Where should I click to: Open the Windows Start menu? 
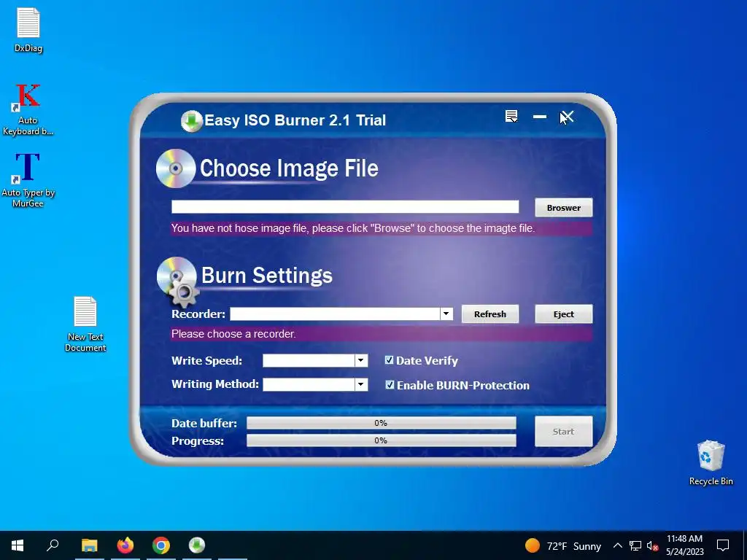tap(18, 545)
